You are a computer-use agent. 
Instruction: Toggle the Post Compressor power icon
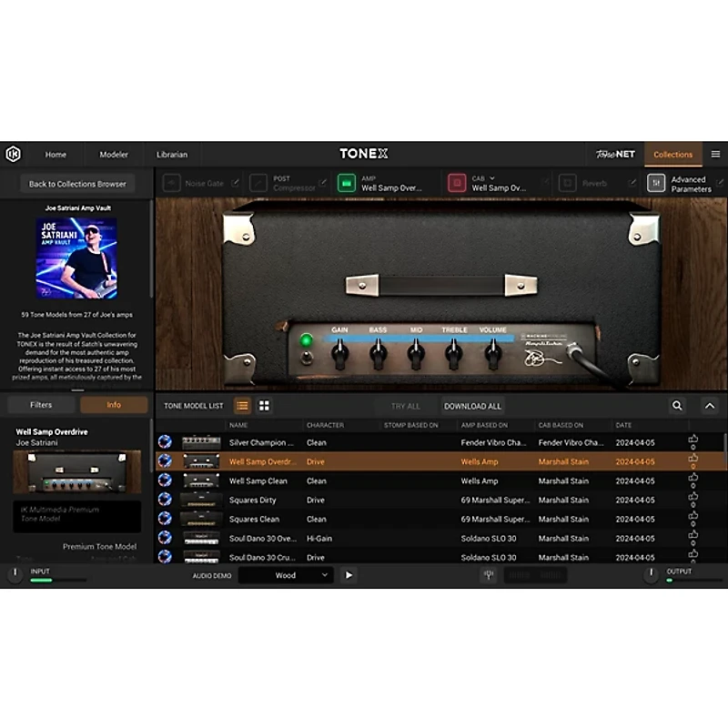point(258,183)
